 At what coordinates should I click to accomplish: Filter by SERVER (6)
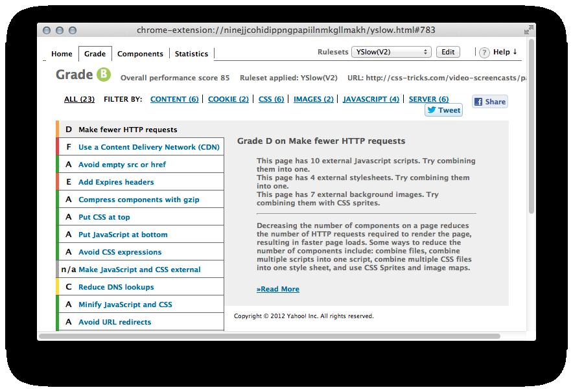click(x=428, y=99)
